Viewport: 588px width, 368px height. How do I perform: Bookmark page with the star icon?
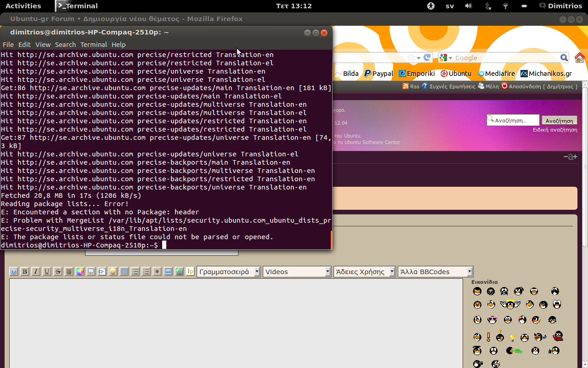411,58
